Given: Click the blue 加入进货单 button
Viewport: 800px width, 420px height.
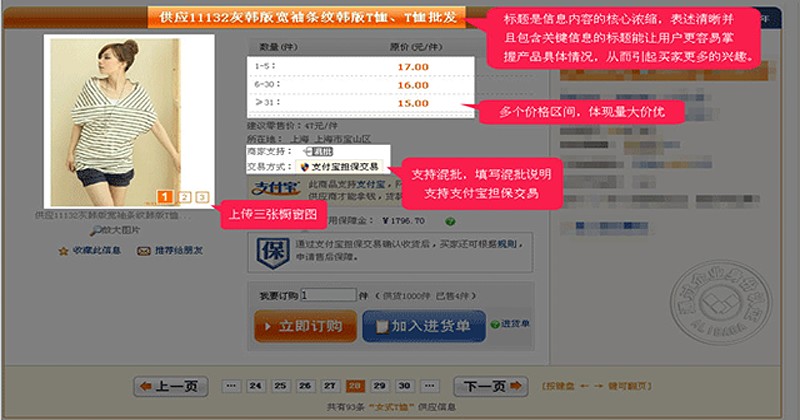Looking at the screenshot, I should tap(423, 326).
